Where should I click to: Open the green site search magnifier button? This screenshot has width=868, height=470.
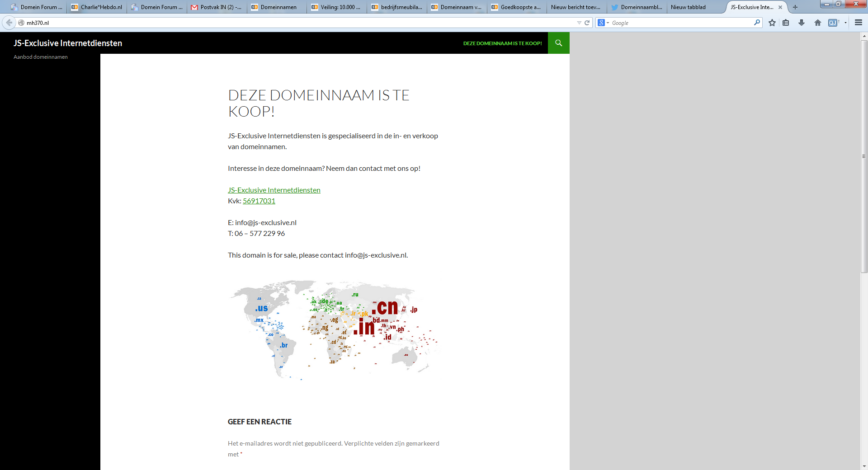559,43
